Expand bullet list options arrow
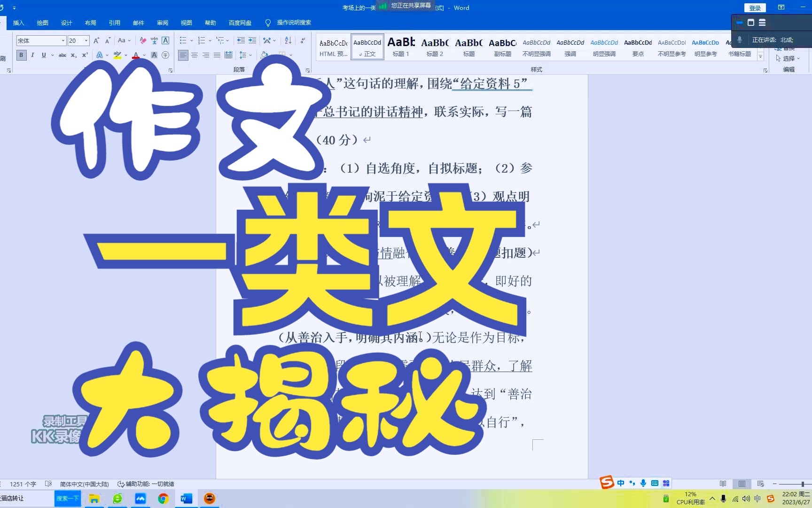Image resolution: width=812 pixels, height=508 pixels. click(x=191, y=41)
